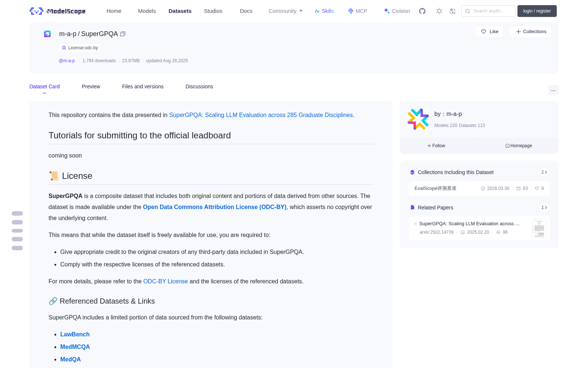Click the Models 220 count text
This screenshot has height=368, width=588.
pos(446,125)
